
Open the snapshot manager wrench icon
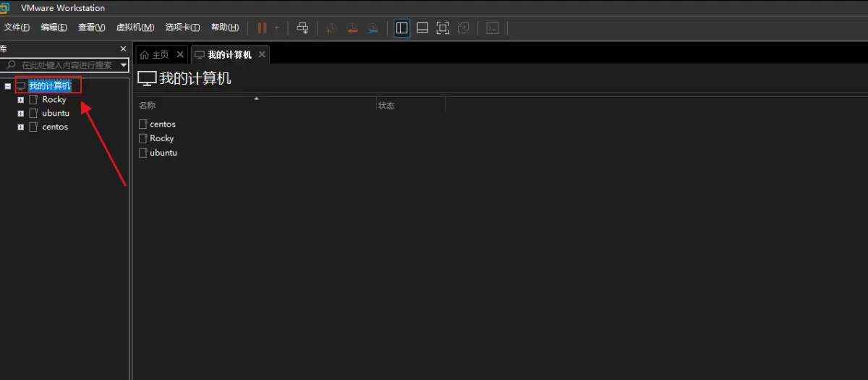pyautogui.click(x=373, y=28)
